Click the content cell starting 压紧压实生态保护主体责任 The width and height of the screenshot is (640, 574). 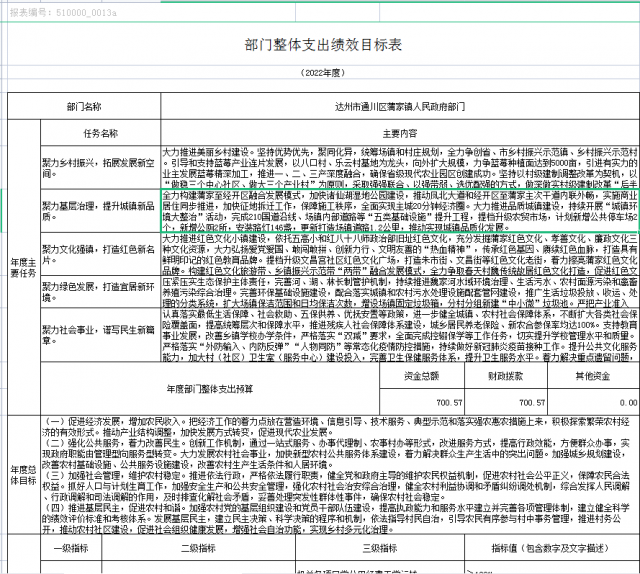pos(400,292)
